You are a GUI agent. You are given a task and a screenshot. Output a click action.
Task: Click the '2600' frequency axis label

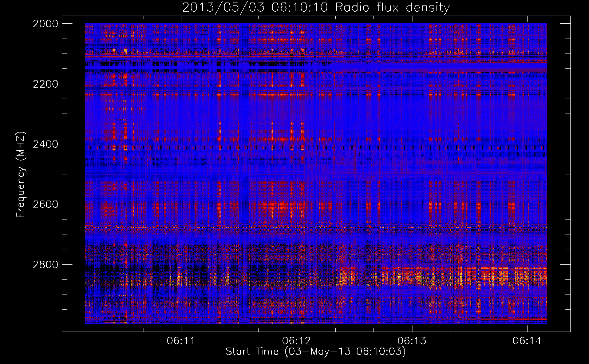[x=46, y=204]
